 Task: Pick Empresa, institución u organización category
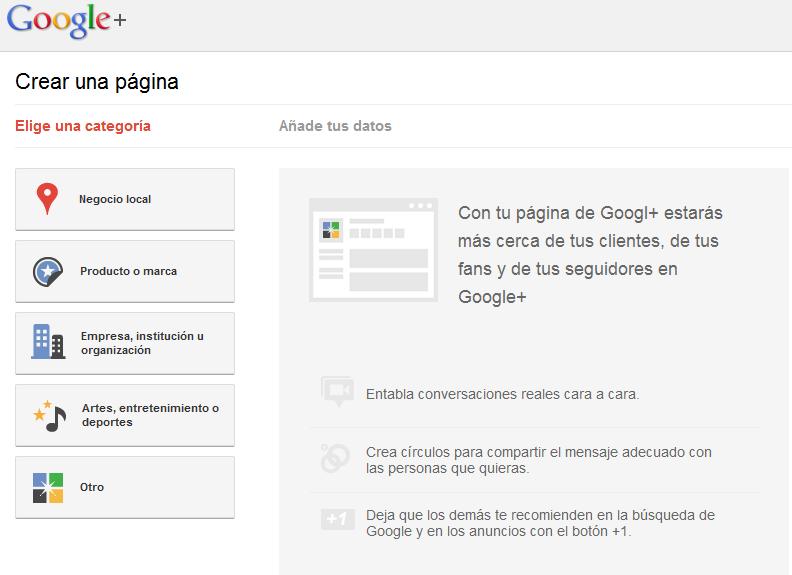[125, 343]
